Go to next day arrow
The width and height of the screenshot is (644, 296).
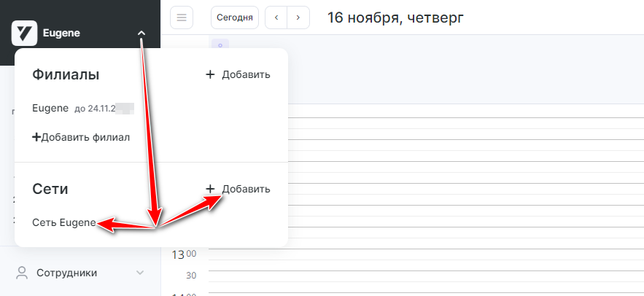point(298,17)
